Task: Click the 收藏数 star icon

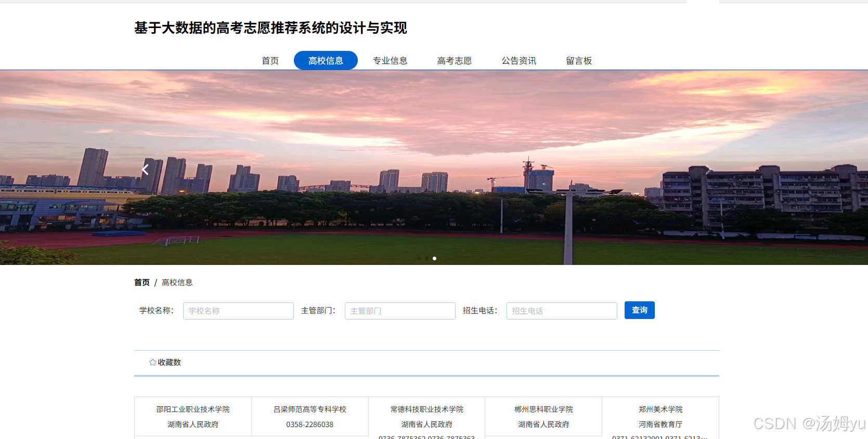Action: point(152,362)
